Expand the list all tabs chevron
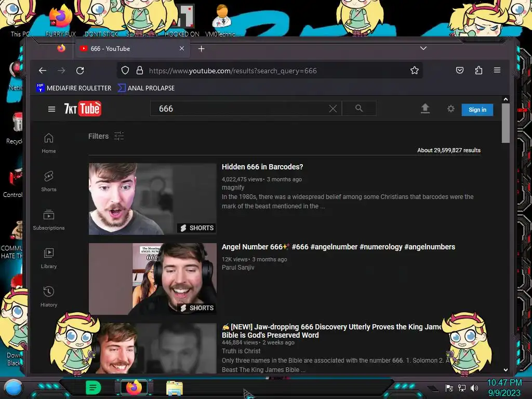The width and height of the screenshot is (532, 399). 423,48
